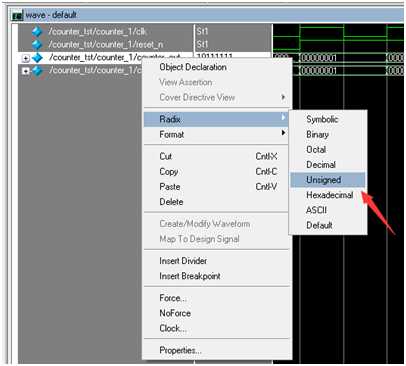The image size is (406, 366).
Task: Set radix to Unsigned
Action: pyautogui.click(x=328, y=180)
